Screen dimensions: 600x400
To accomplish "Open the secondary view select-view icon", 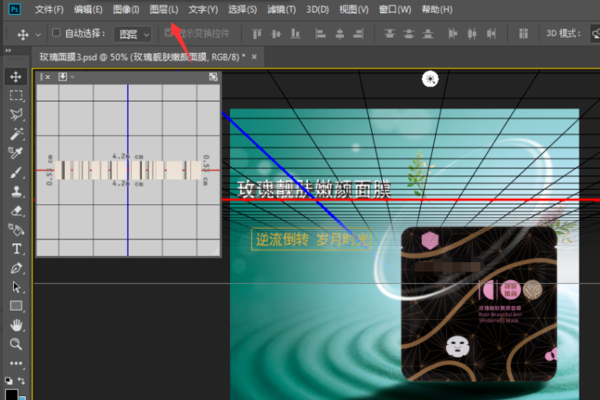I will pos(62,77).
